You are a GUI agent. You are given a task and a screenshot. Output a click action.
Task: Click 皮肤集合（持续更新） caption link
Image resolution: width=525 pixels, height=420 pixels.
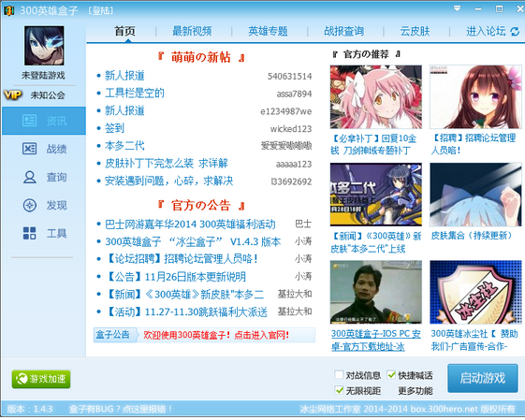click(x=472, y=236)
